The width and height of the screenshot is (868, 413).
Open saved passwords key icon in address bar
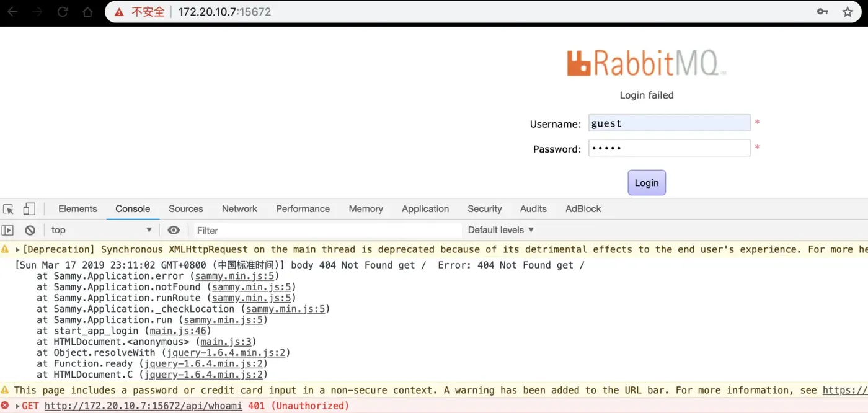pos(823,12)
